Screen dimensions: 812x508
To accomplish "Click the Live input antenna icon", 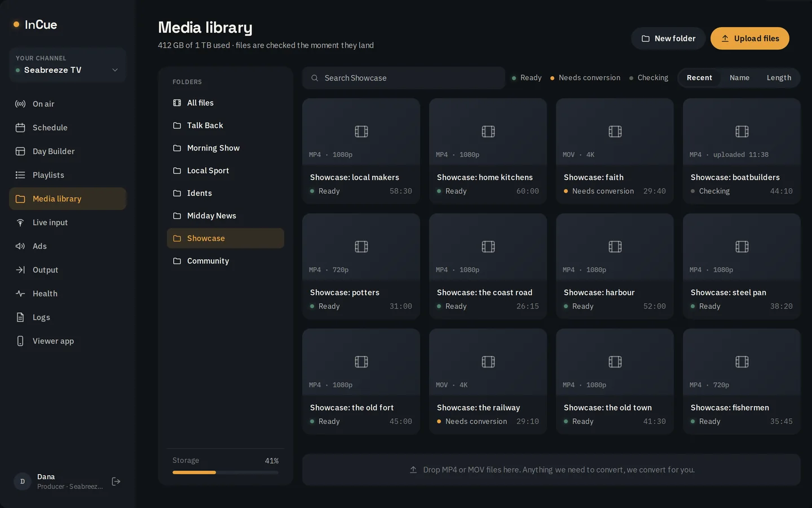I will tap(20, 222).
